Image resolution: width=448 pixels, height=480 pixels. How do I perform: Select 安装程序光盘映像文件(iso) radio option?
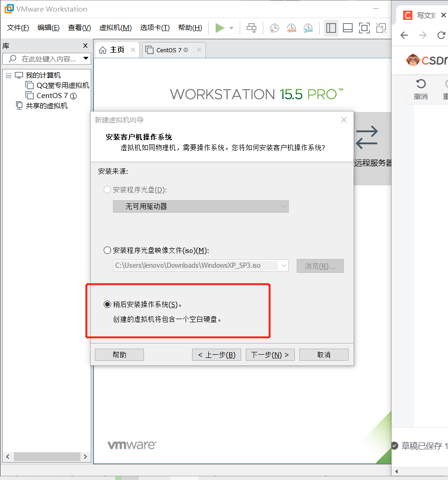click(x=107, y=251)
